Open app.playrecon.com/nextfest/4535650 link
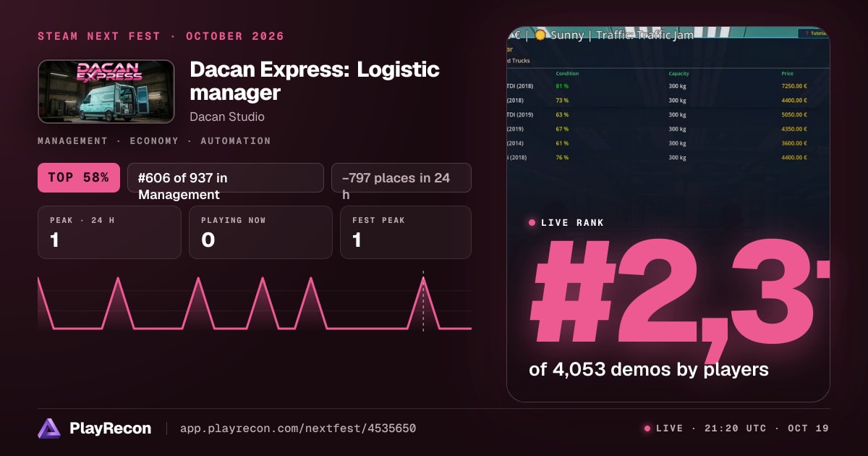The width and height of the screenshot is (868, 456). coord(298,428)
